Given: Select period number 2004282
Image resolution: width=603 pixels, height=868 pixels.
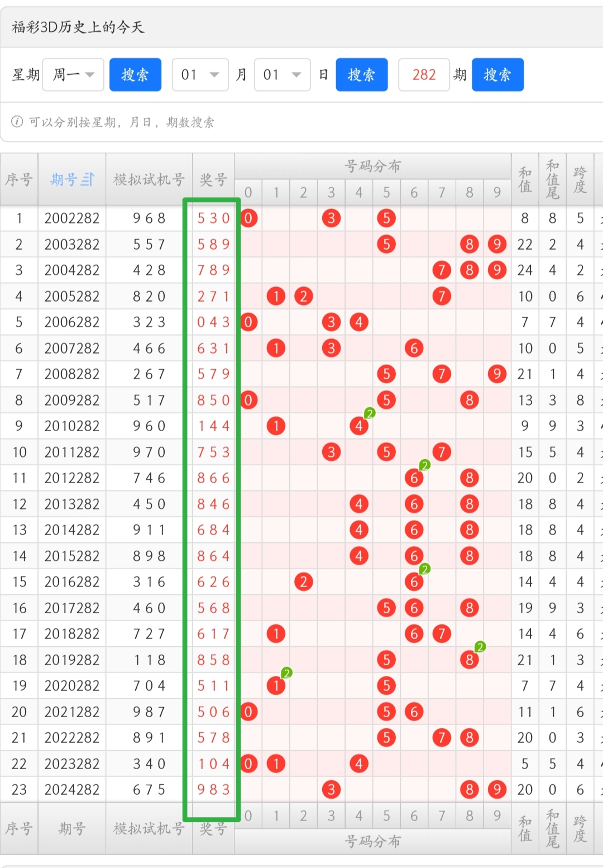Looking at the screenshot, I should [72, 270].
